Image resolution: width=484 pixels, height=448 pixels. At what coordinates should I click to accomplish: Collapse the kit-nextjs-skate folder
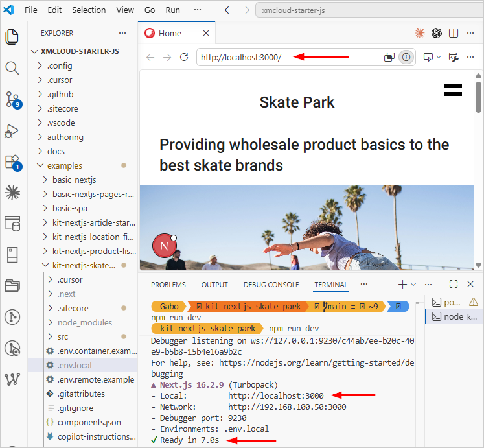pyautogui.click(x=45, y=265)
